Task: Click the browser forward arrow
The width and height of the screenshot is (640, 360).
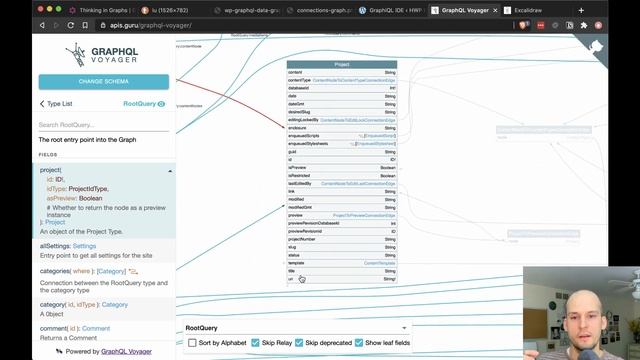Action: 56,25
